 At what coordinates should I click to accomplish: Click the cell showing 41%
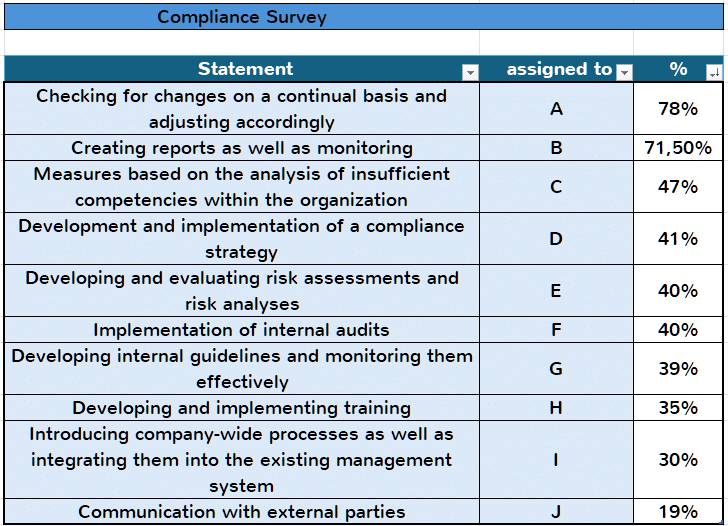(678, 239)
